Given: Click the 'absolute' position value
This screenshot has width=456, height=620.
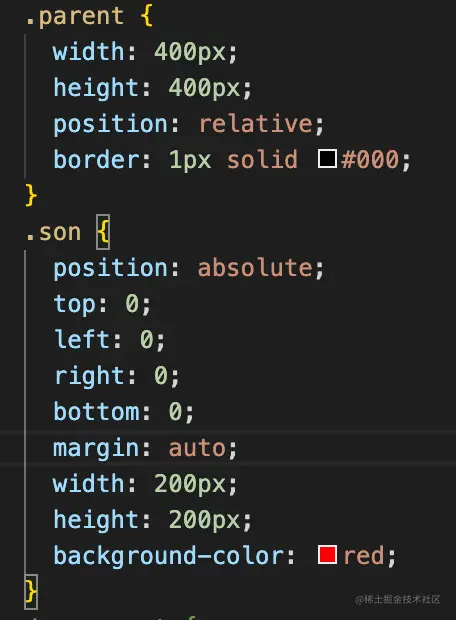Looking at the screenshot, I should [255, 267].
